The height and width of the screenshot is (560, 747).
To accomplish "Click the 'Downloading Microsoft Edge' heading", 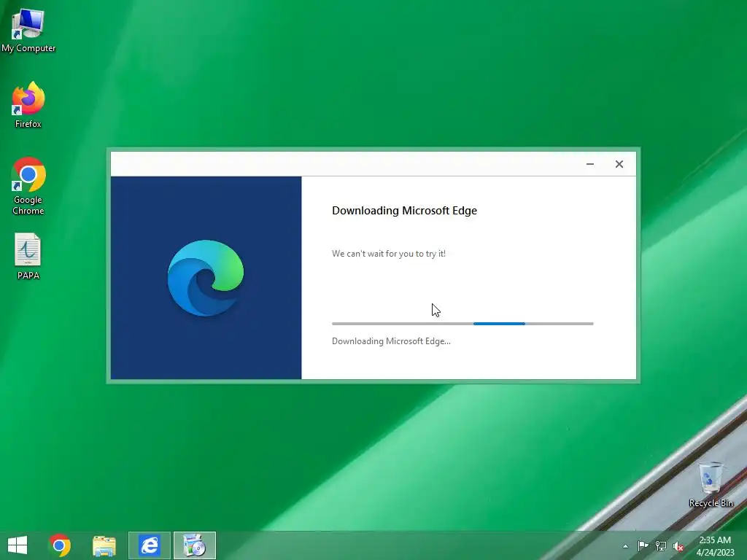I will (404, 211).
